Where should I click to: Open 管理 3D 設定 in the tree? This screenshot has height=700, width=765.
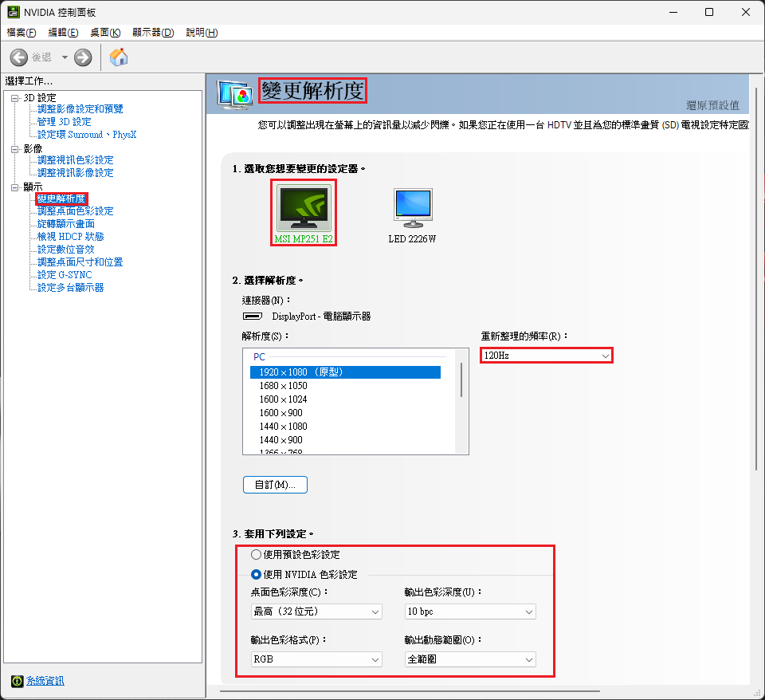click(64, 121)
